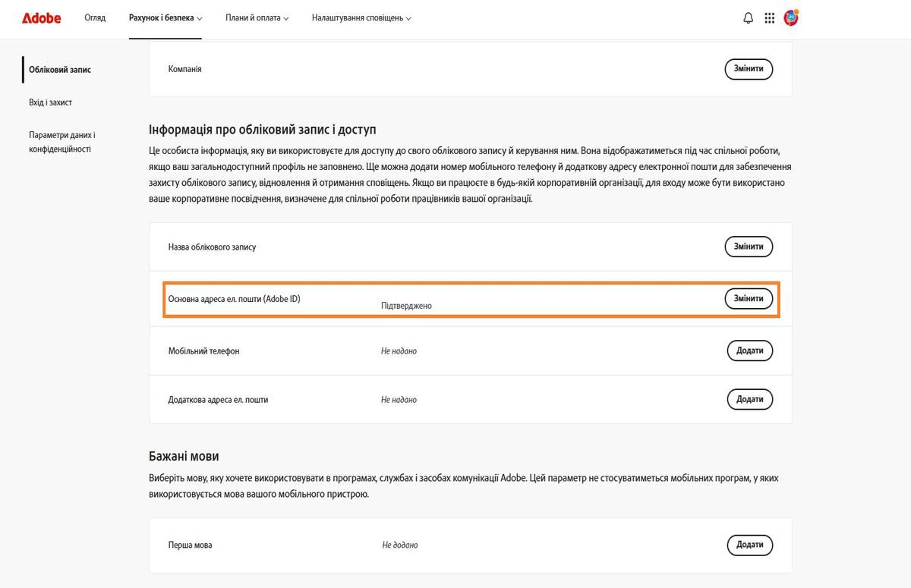Open the profile avatar menu
This screenshot has height=588, width=911.
tap(790, 17)
